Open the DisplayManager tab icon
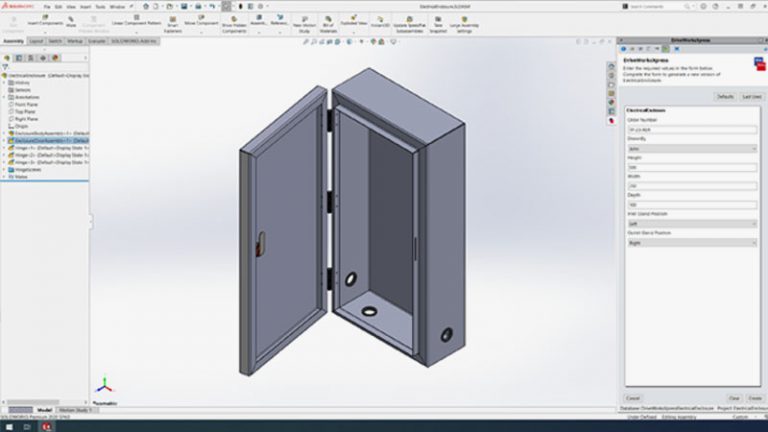This screenshot has height=432, width=768. tap(55, 58)
